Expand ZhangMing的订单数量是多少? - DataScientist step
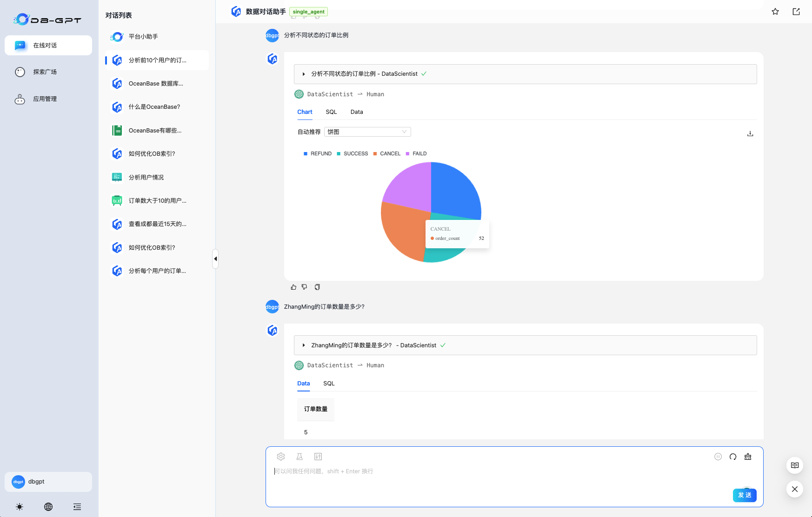 coord(525,345)
